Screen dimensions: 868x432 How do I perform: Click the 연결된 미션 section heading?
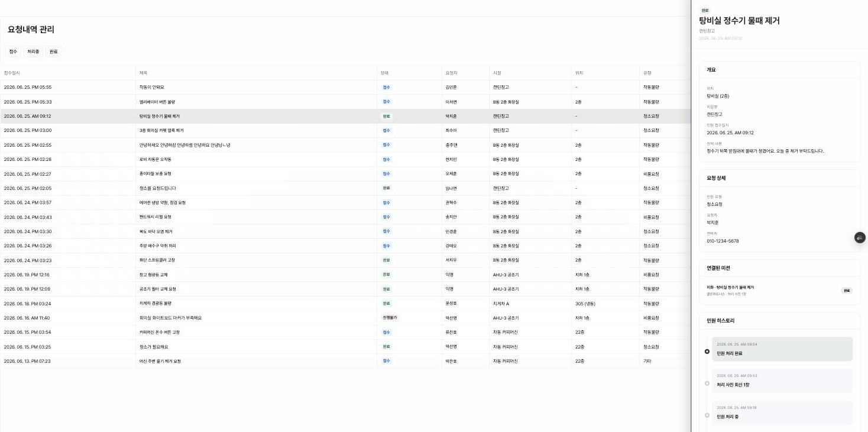pos(718,268)
